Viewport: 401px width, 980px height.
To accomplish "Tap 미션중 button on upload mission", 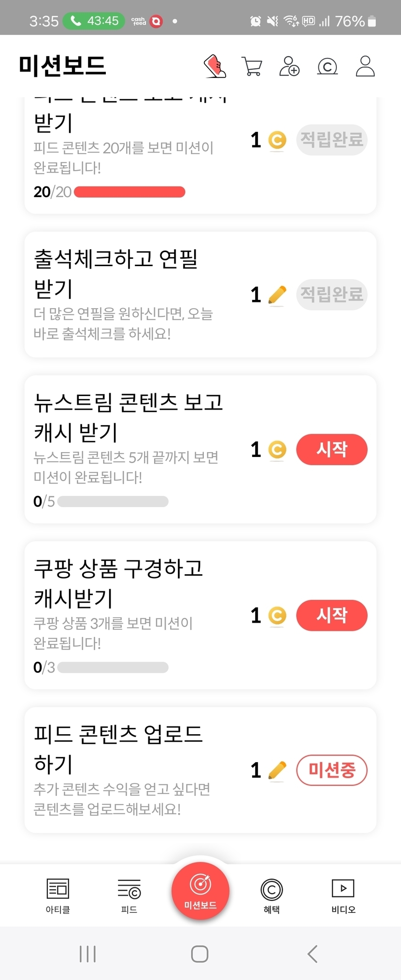I will pos(331,770).
